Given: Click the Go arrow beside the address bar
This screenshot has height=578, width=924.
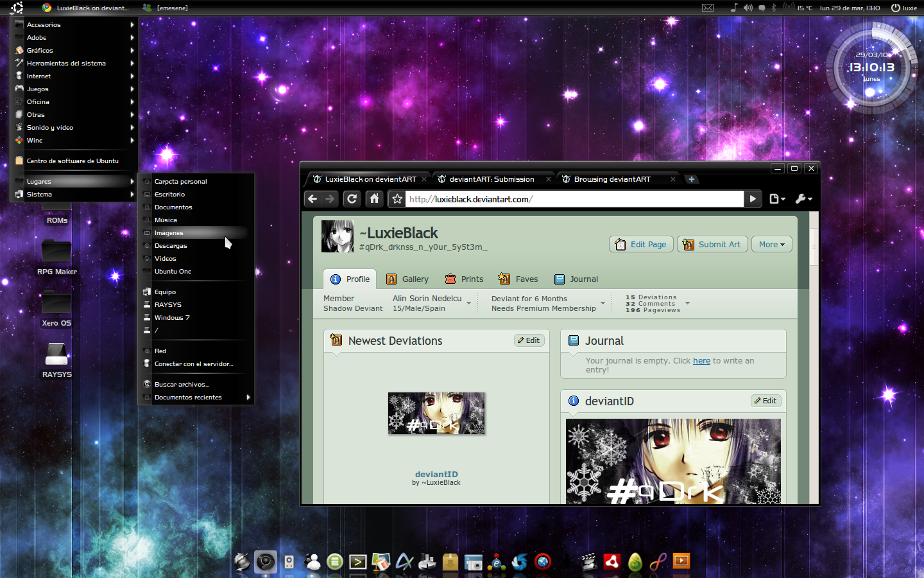Looking at the screenshot, I should pyautogui.click(x=753, y=199).
